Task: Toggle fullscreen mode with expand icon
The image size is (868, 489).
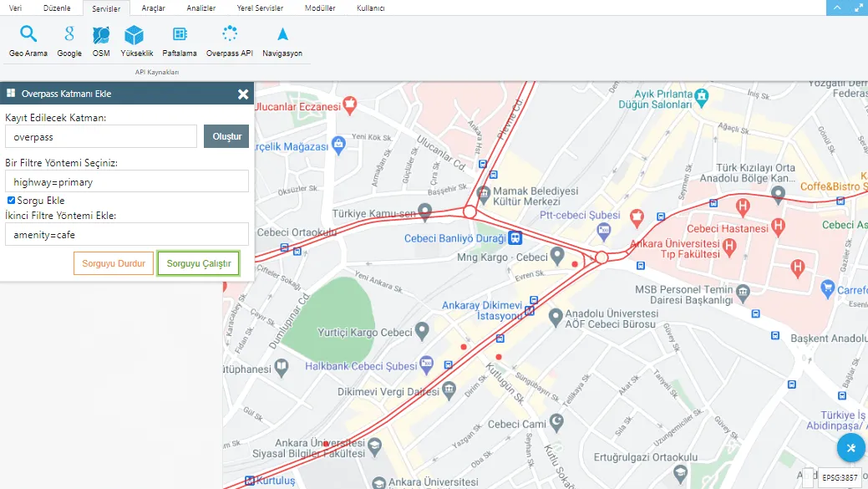Action: coord(858,8)
